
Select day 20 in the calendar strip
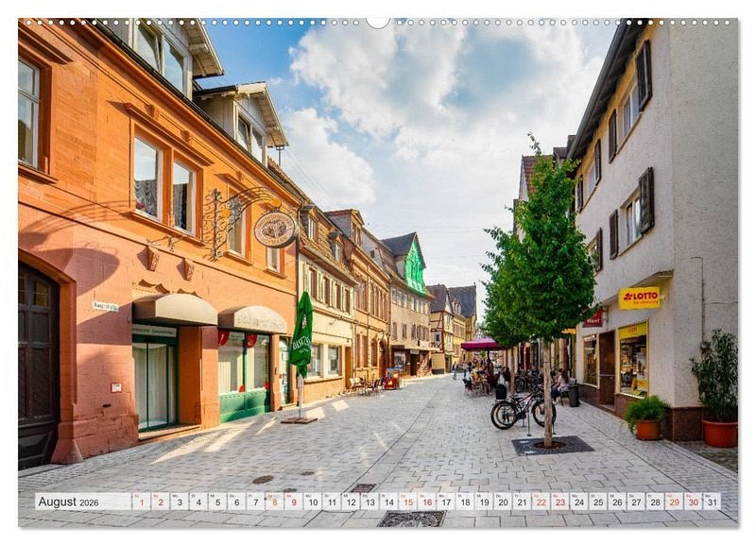[x=504, y=502]
